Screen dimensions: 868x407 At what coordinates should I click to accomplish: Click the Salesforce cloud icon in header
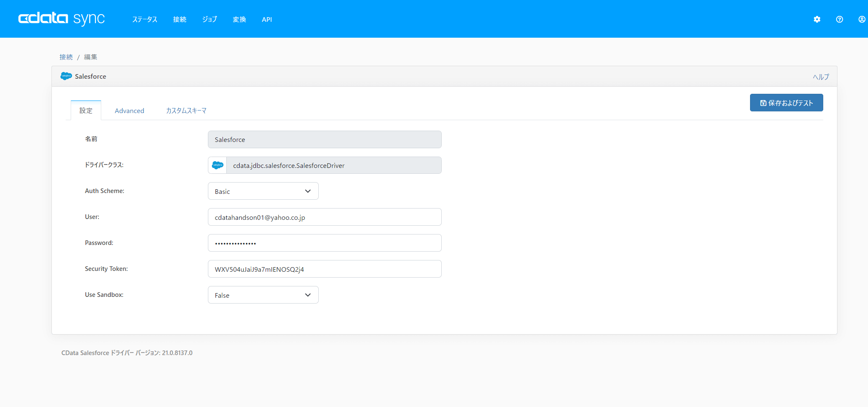point(66,76)
